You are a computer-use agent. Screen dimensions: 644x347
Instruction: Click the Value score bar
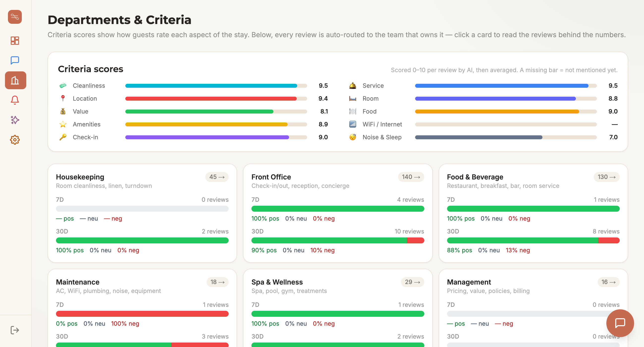pyautogui.click(x=216, y=112)
